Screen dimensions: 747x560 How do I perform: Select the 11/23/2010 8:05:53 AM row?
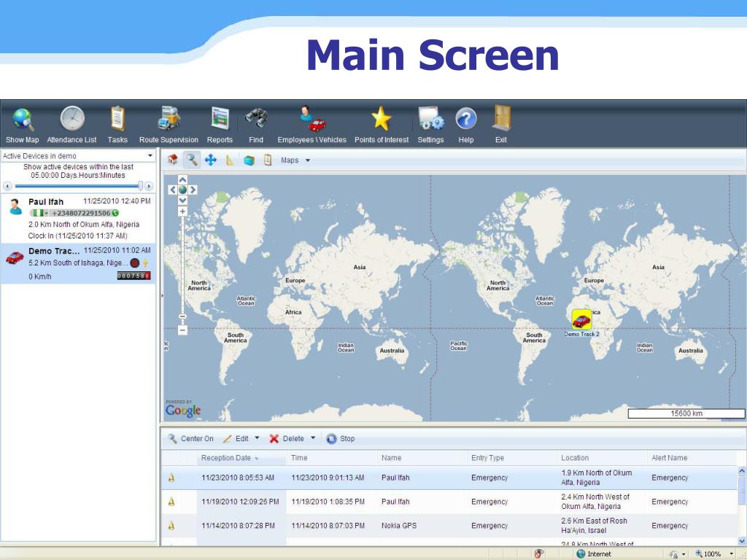pyautogui.click(x=449, y=478)
